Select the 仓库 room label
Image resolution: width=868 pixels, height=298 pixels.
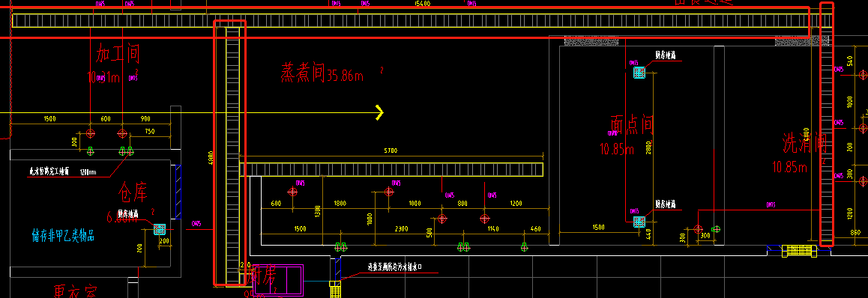(132, 191)
